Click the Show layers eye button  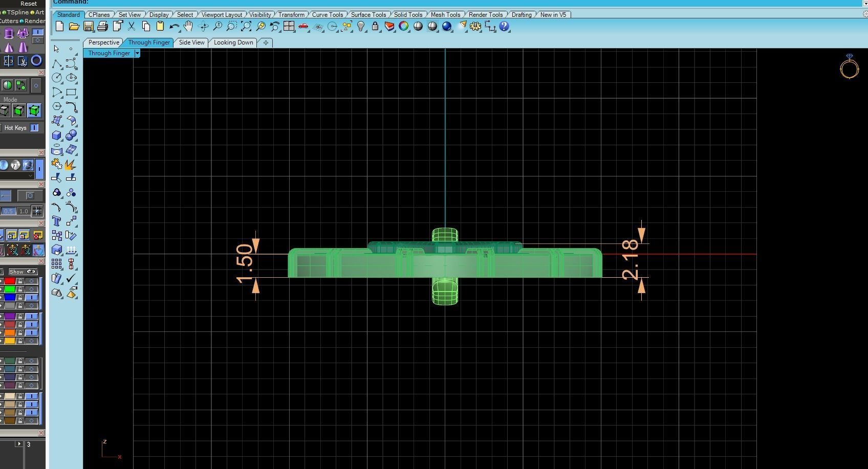[x=23, y=272]
